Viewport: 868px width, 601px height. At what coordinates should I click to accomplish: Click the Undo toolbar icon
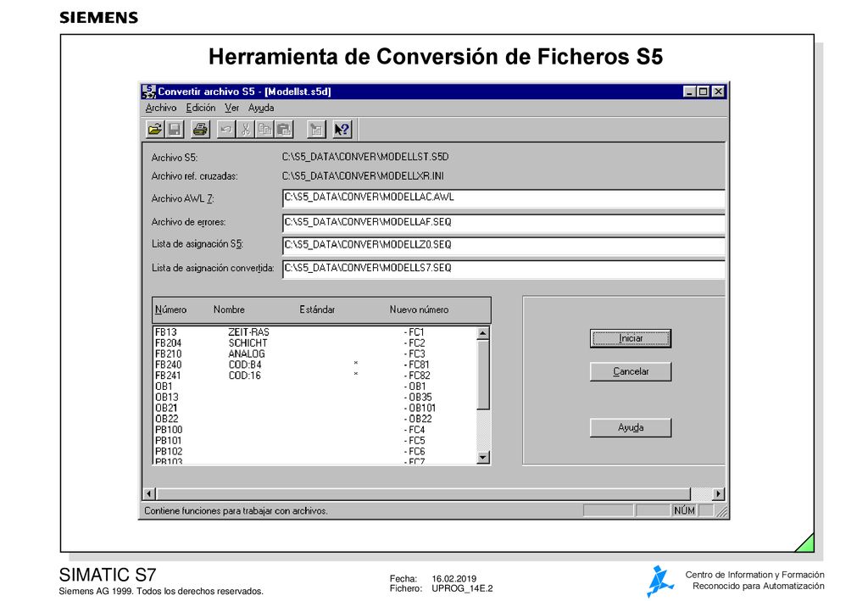[x=225, y=130]
